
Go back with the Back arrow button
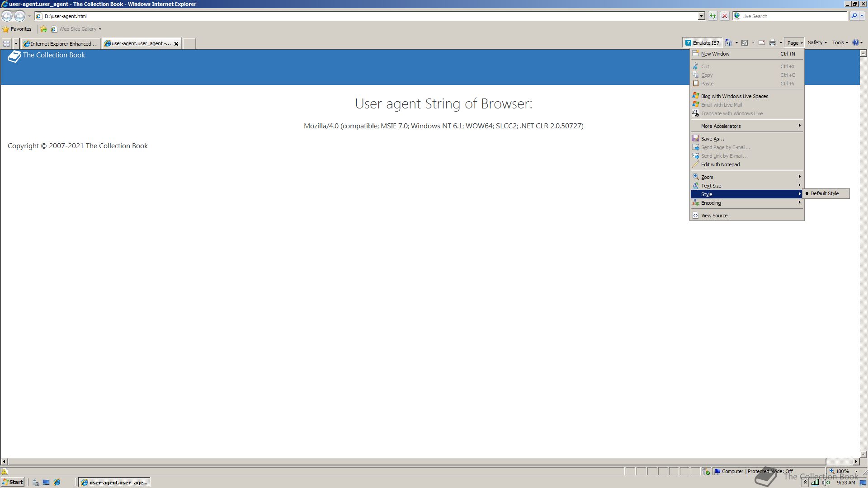(7, 16)
